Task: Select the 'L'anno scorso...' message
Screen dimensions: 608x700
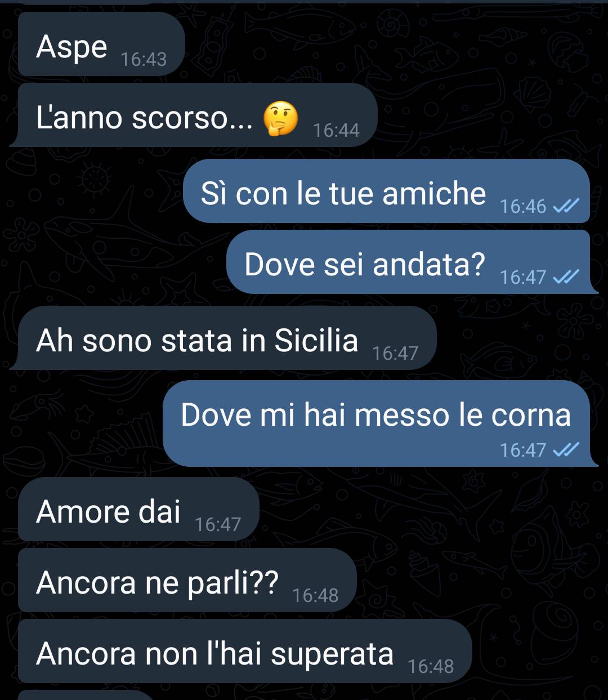Action: click(193, 115)
